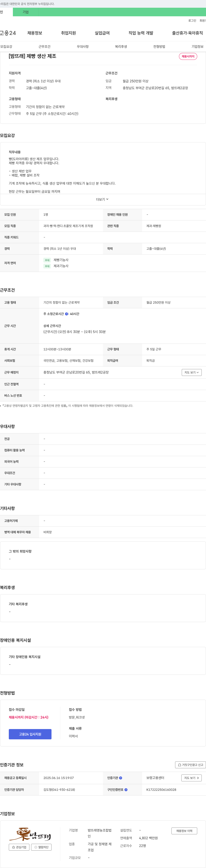Click the 밤뜨래 company logo
The height and width of the screenshot is (868, 206).
click(x=30, y=834)
